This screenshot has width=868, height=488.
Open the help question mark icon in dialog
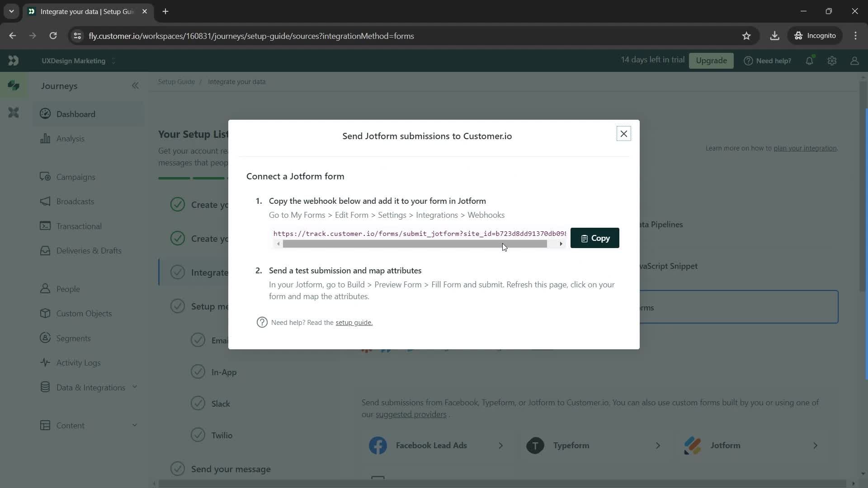pyautogui.click(x=262, y=322)
